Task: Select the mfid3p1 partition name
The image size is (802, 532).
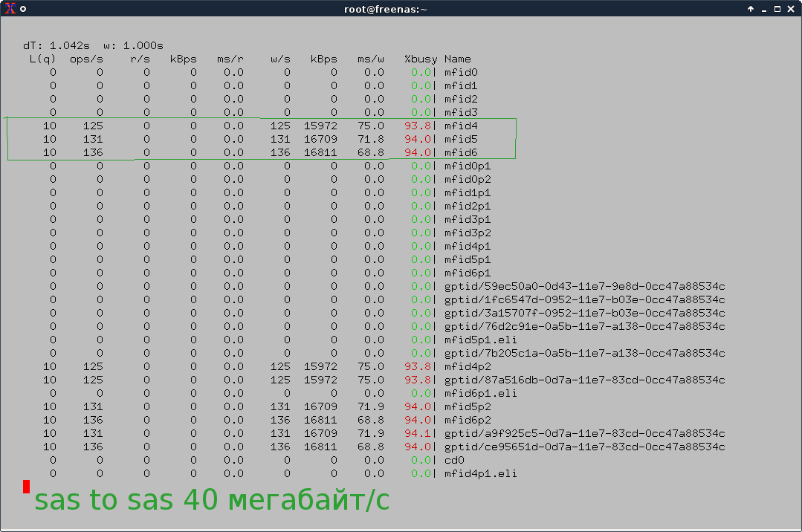Action: pos(468,219)
